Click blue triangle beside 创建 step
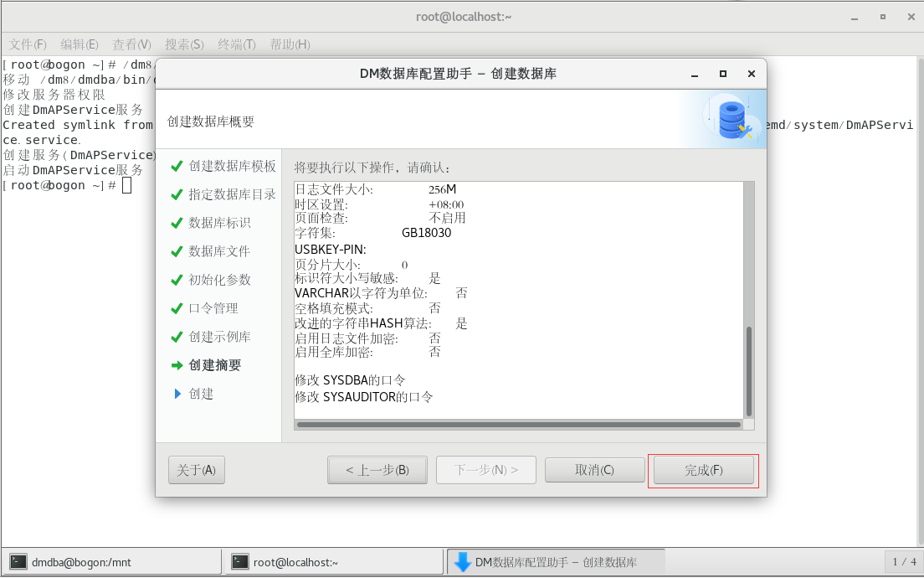 point(177,394)
